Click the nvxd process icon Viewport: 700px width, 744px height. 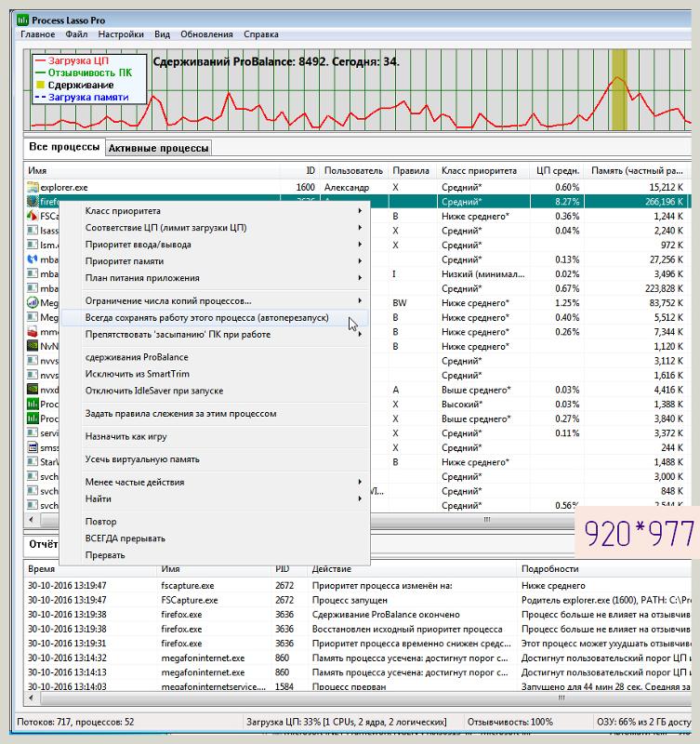click(33, 390)
